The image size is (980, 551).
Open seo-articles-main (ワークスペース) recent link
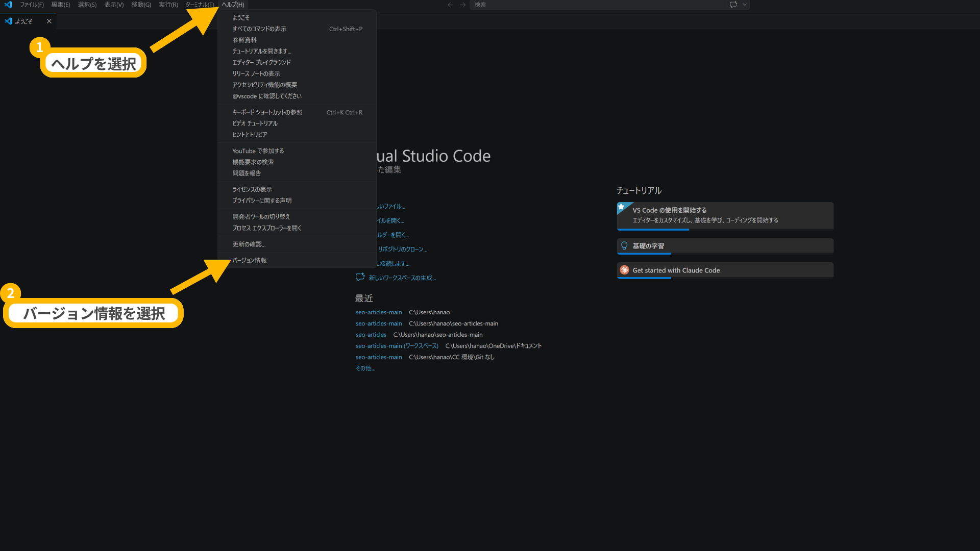pos(397,346)
